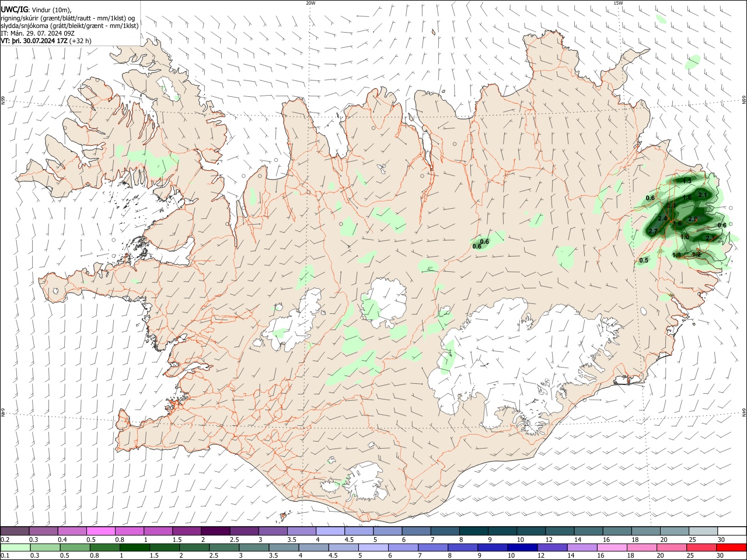
Task: Click the white swatch labeled 30 in the top legend row
Action: click(731, 531)
